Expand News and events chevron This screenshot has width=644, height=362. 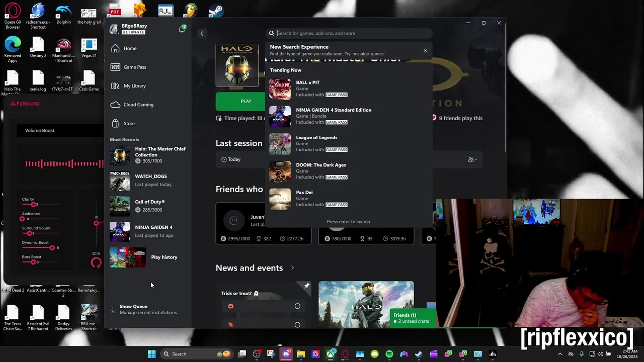click(x=292, y=268)
